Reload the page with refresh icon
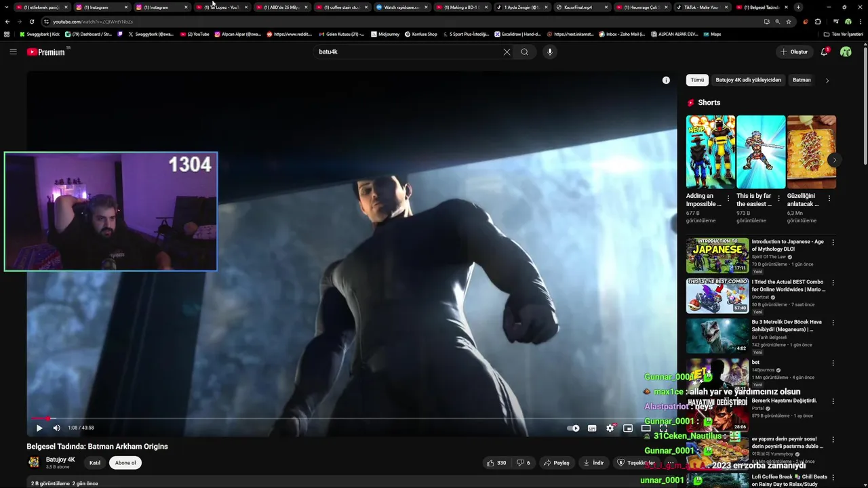This screenshot has height=488, width=868. pos(32,22)
